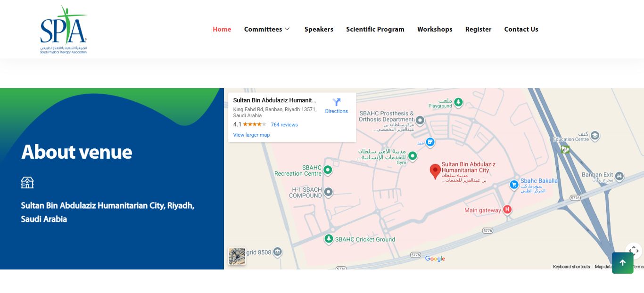644x293 pixels.
Task: Click SBAHC Recreation Centre marker
Action: (x=328, y=170)
